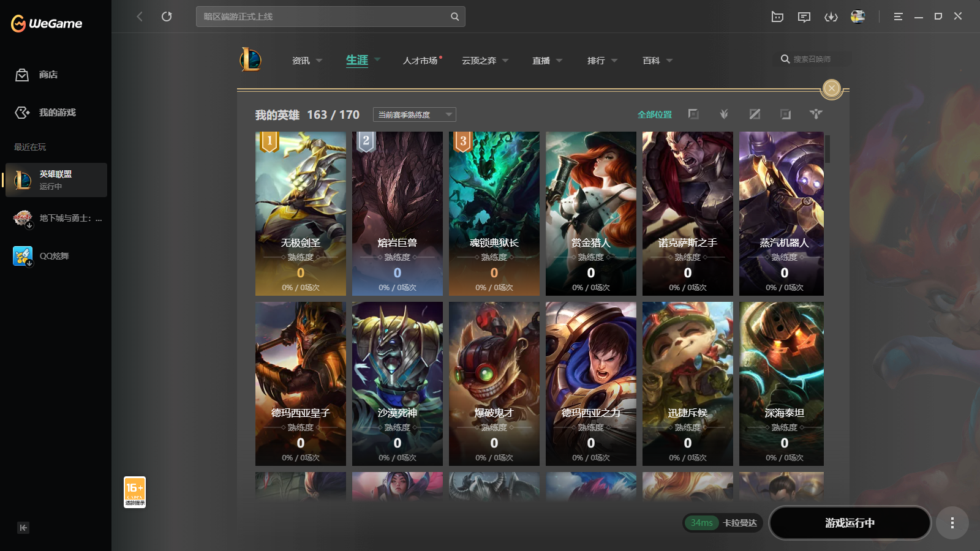Image resolution: width=980 pixels, height=551 pixels.
Task: Open the 商店 store page
Action: [37, 75]
